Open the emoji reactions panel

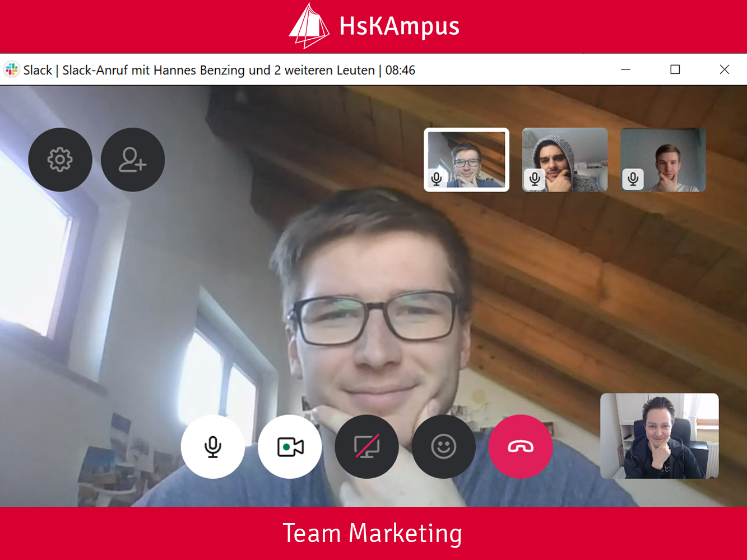point(443,446)
